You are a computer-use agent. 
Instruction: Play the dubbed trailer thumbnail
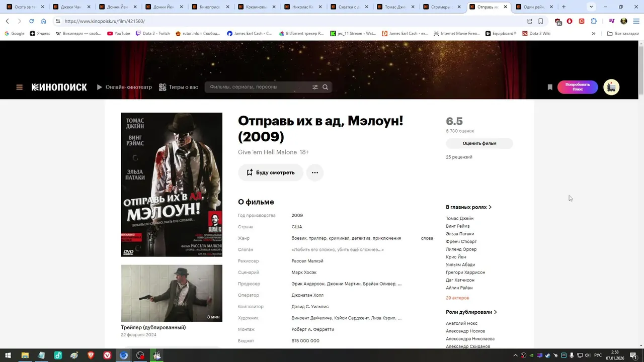(x=172, y=293)
